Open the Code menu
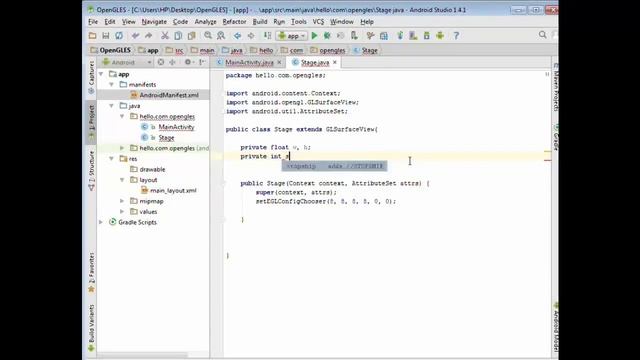The width and height of the screenshot is (640, 360). click(x=180, y=22)
